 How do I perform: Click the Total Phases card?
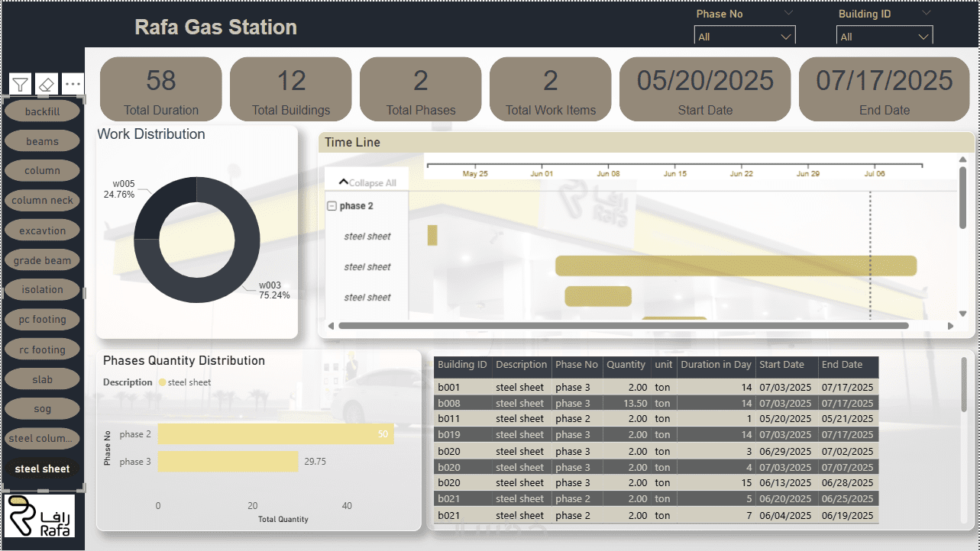[421, 89]
